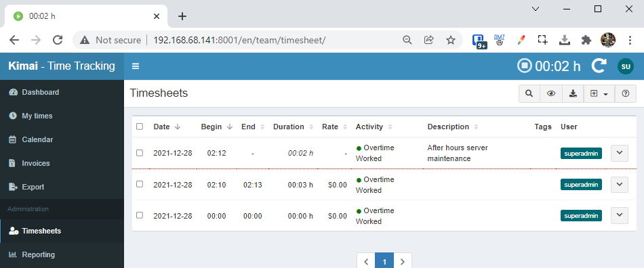644x268 pixels.
Task: Open the Chrome three-dot menu
Action: tap(630, 40)
